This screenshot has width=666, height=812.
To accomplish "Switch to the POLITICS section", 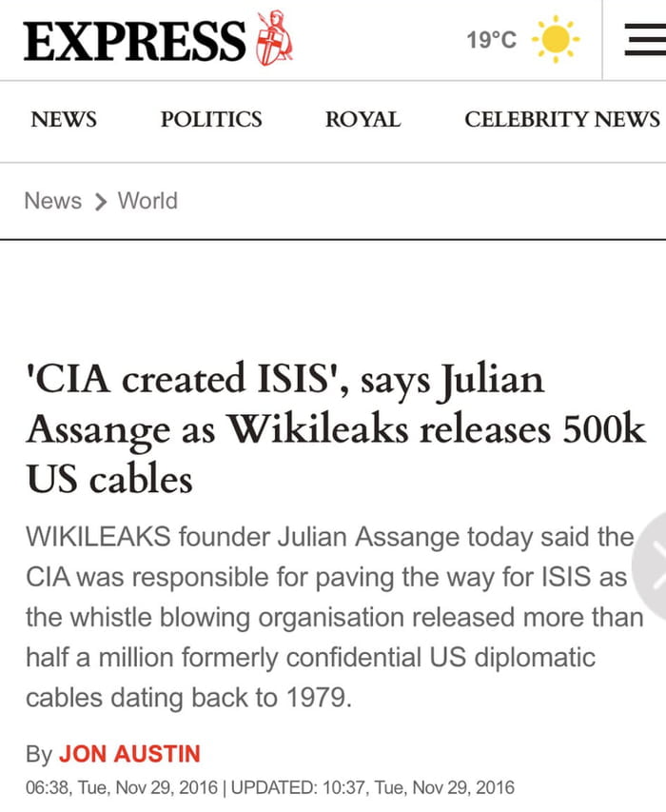I will [211, 119].
